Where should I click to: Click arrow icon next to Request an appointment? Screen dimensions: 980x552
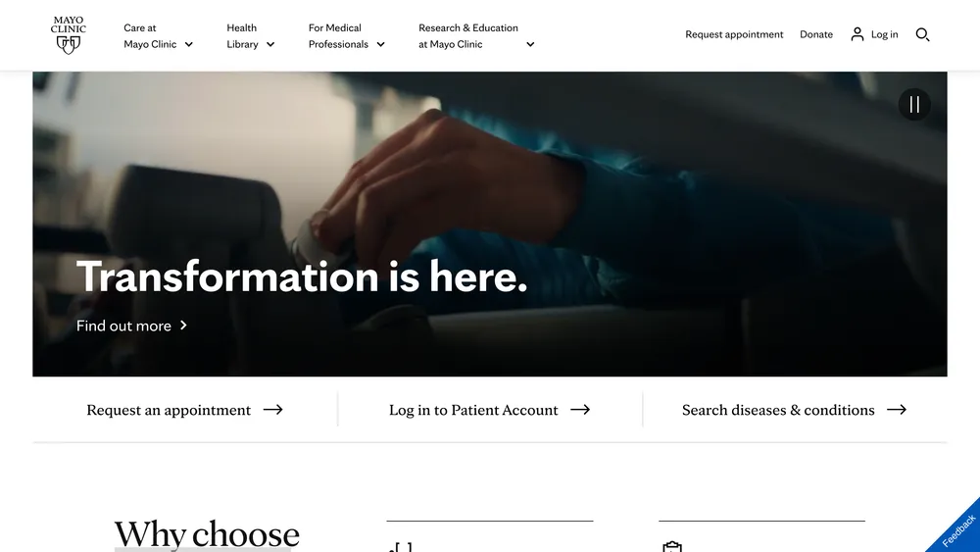click(272, 410)
